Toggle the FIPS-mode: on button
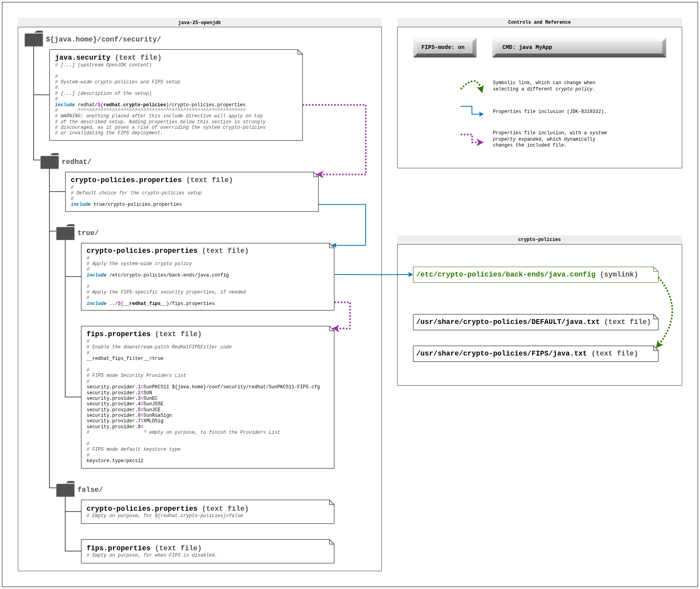 click(445, 47)
